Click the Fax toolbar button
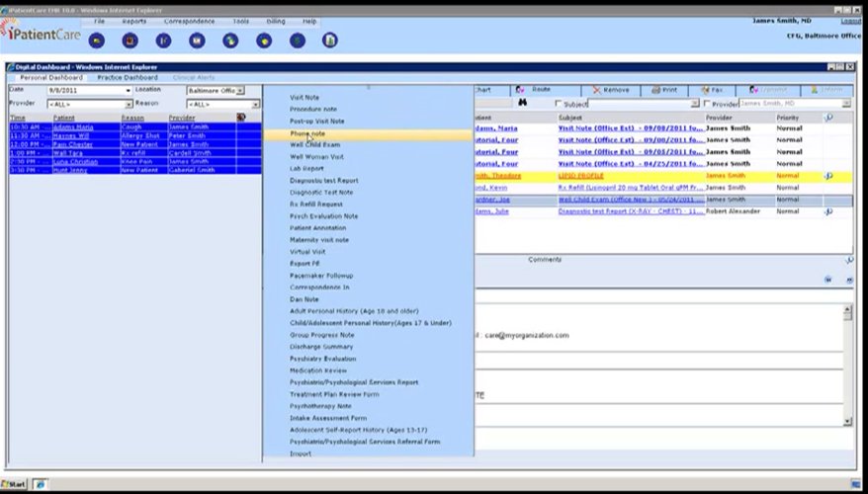 711,90
